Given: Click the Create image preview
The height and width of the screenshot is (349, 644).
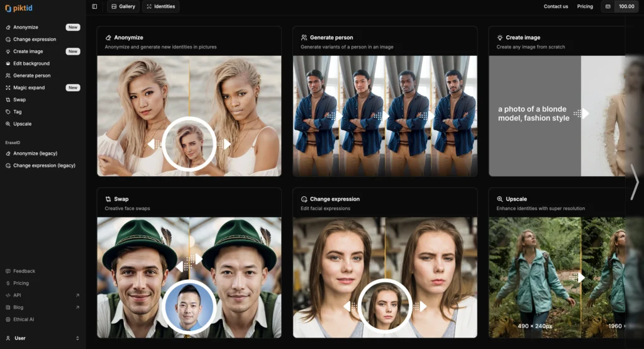Looking at the screenshot, I should point(557,116).
